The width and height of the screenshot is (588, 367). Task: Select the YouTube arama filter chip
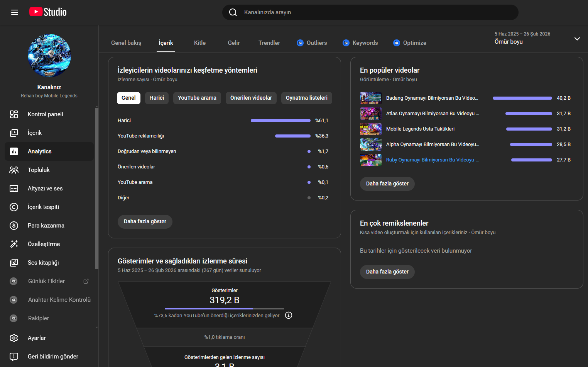197,98
